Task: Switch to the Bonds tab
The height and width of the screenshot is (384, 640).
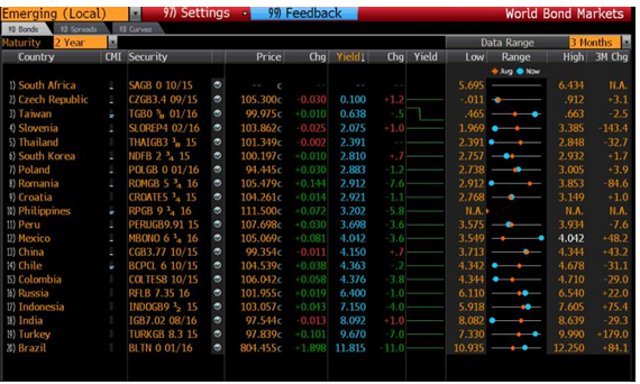Action: pyautogui.click(x=25, y=29)
